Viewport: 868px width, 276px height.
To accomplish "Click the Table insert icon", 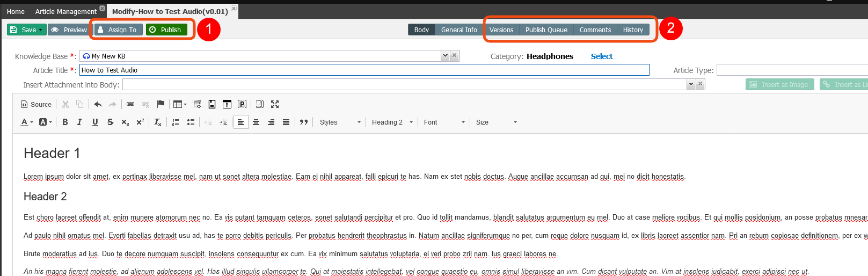I will 178,104.
